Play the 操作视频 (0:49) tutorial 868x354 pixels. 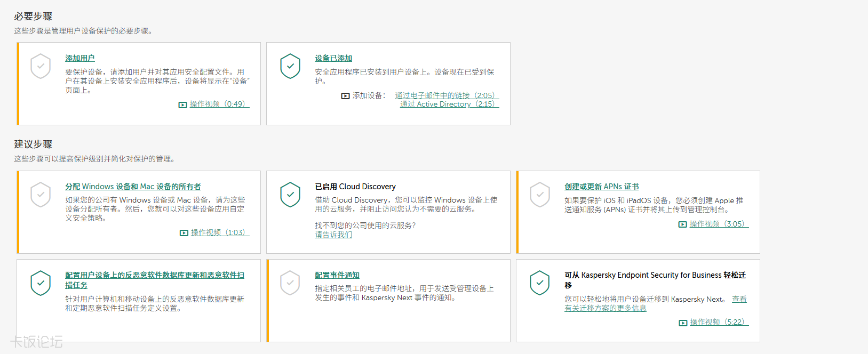pos(219,104)
